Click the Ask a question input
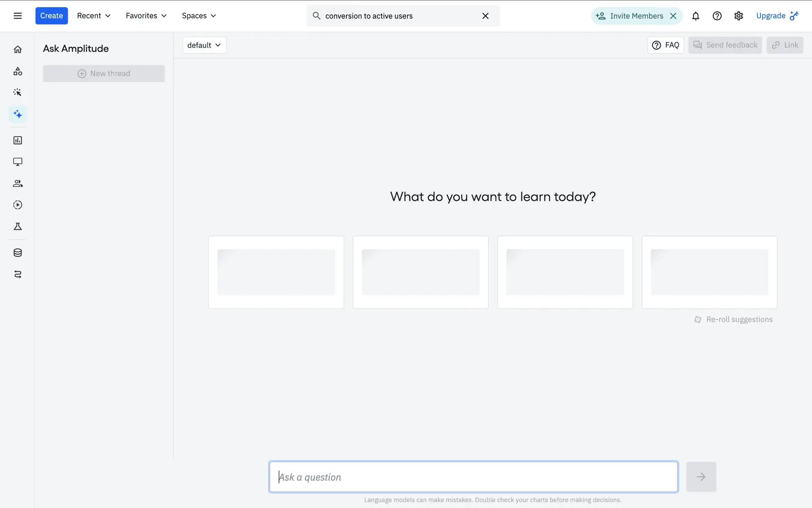 pyautogui.click(x=473, y=477)
